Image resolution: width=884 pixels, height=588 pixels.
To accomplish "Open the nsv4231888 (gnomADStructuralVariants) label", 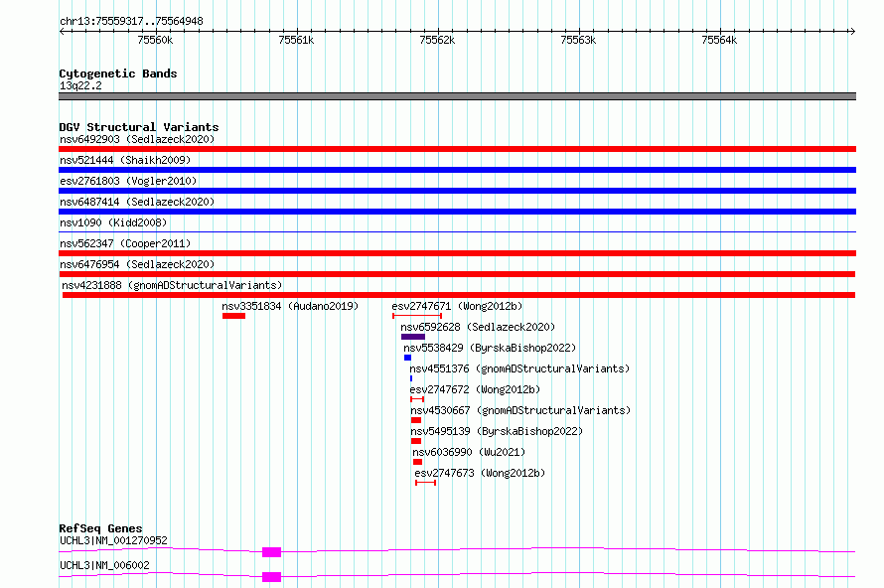I will [x=172, y=285].
